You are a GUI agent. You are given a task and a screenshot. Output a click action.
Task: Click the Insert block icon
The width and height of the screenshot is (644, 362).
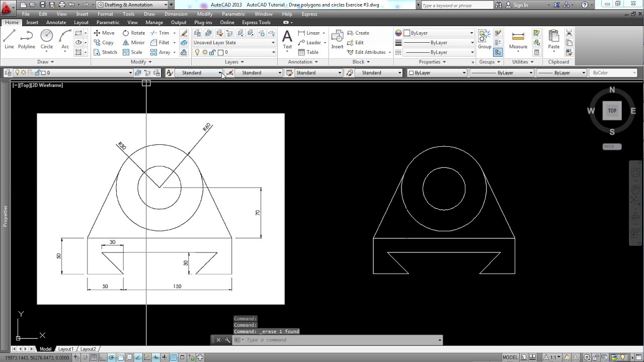[x=337, y=40]
